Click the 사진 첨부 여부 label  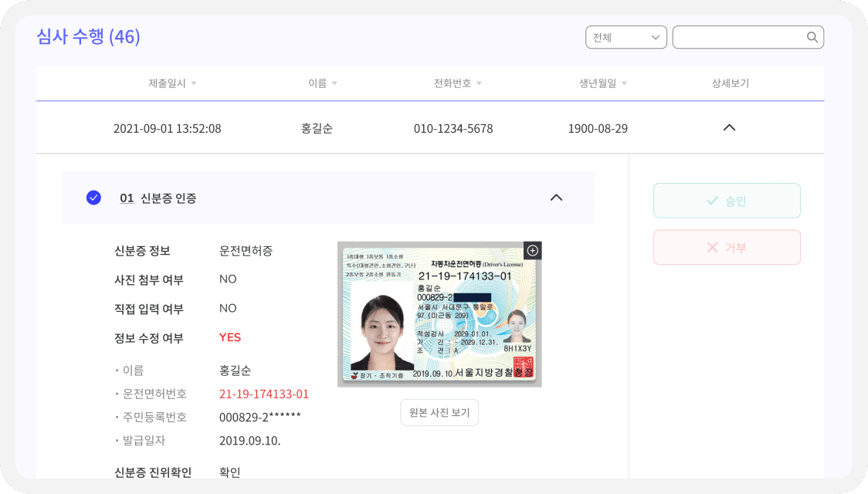tap(148, 280)
